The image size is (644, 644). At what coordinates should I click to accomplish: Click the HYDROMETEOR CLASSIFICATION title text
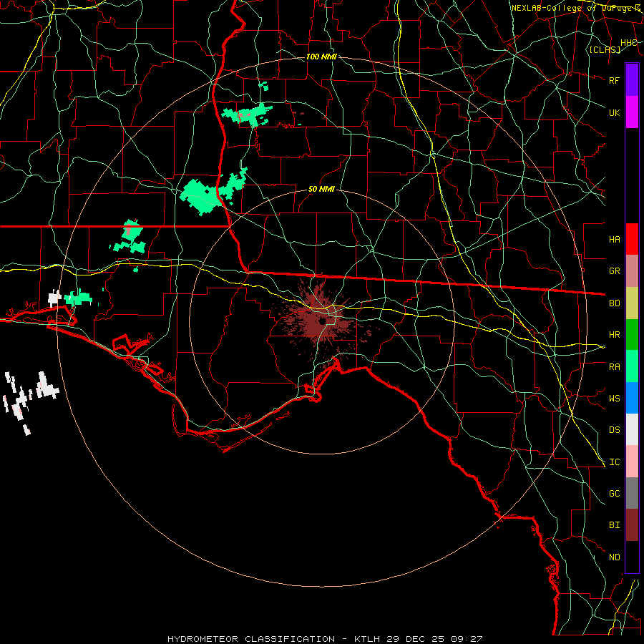pyautogui.click(x=251, y=639)
